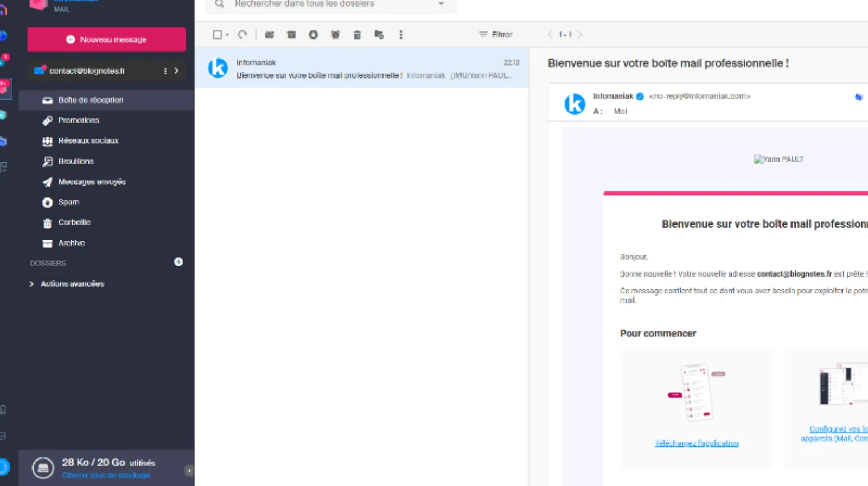This screenshot has height=486, width=868.
Task: Open the Brouillons folder
Action: (x=76, y=161)
